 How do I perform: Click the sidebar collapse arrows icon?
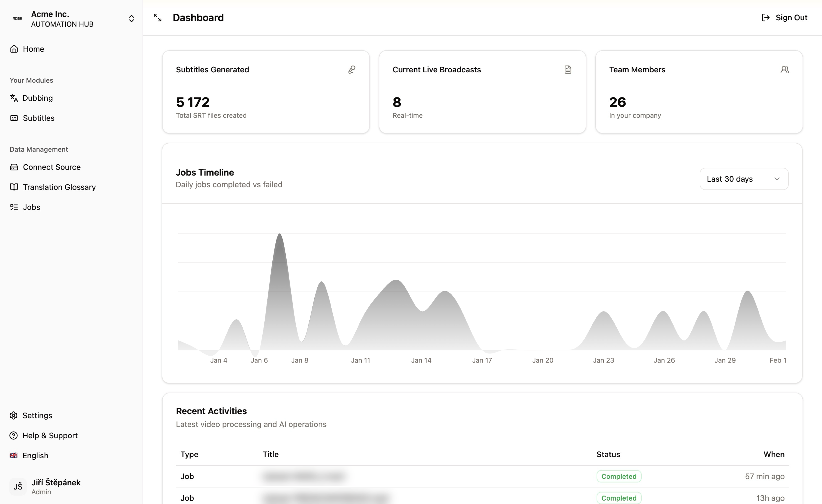coord(158,18)
